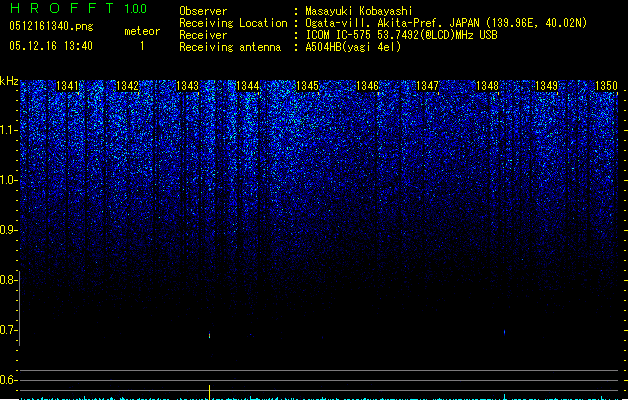Click the meteor echo spot after 1343
The image size is (629, 400).
pos(209,335)
